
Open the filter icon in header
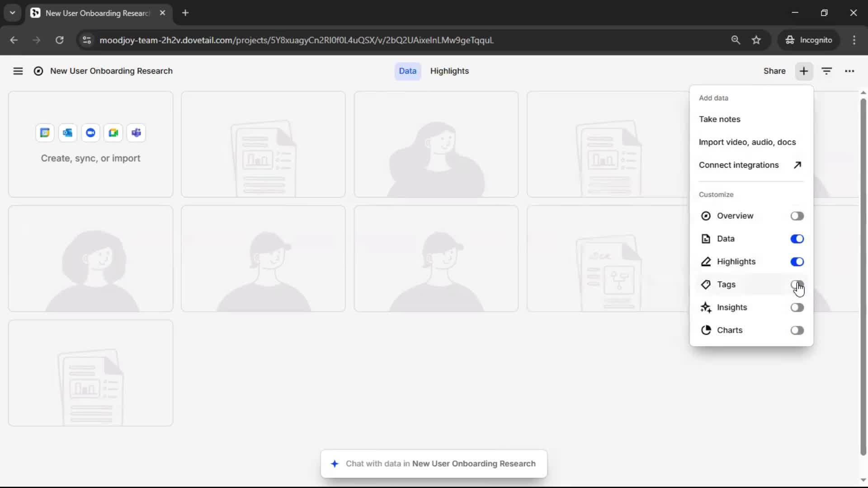tap(826, 71)
